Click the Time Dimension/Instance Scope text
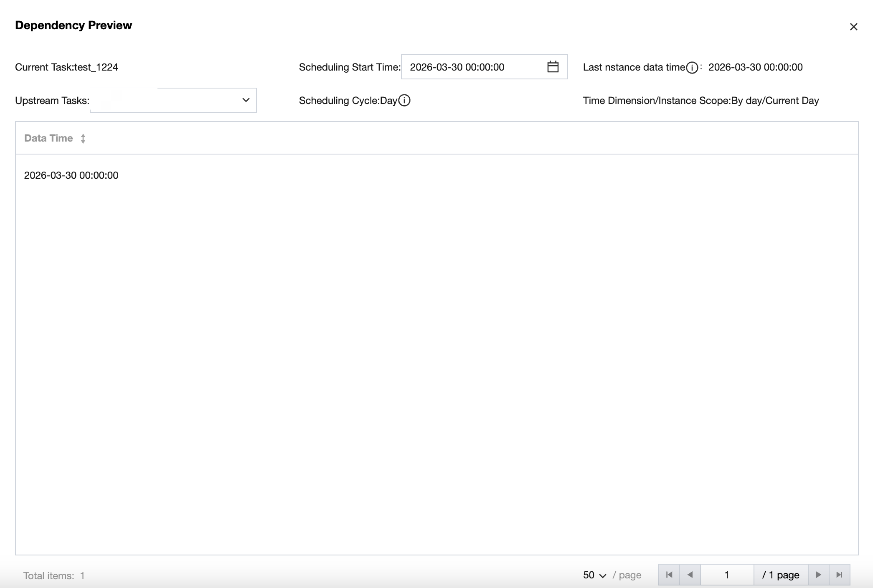 click(700, 101)
